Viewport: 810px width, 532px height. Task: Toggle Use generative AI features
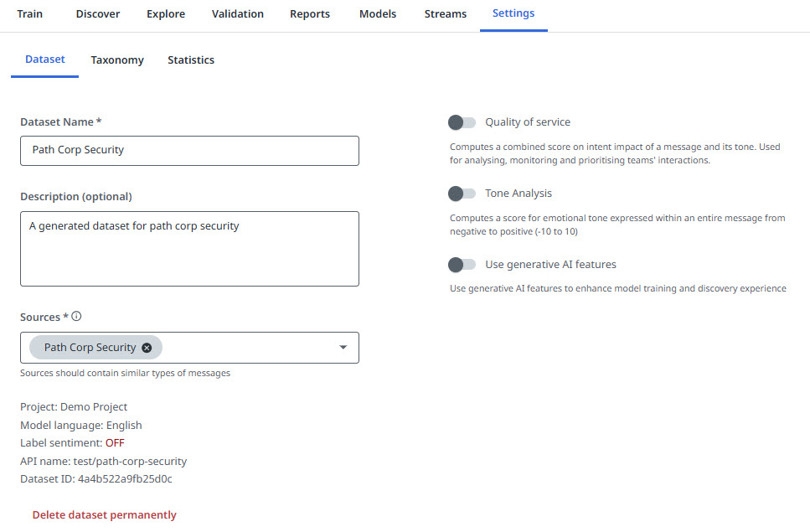coord(462,265)
